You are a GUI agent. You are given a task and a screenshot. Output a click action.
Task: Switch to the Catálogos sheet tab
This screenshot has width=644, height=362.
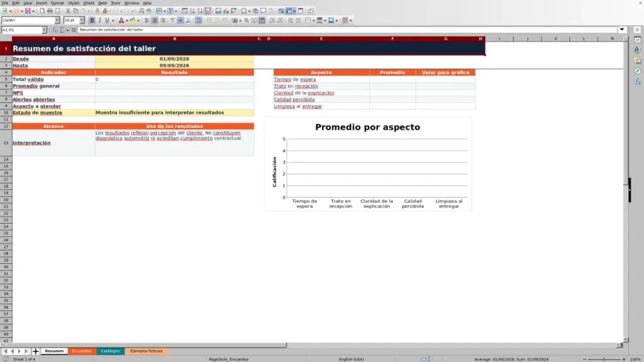110,351
